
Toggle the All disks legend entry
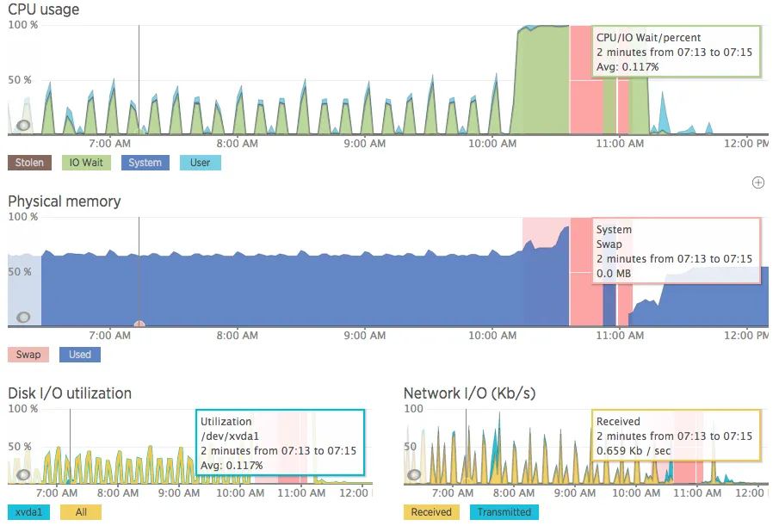point(81,512)
